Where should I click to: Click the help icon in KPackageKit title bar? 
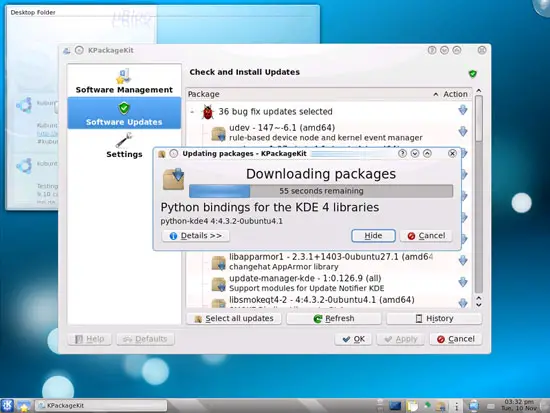[x=432, y=50]
